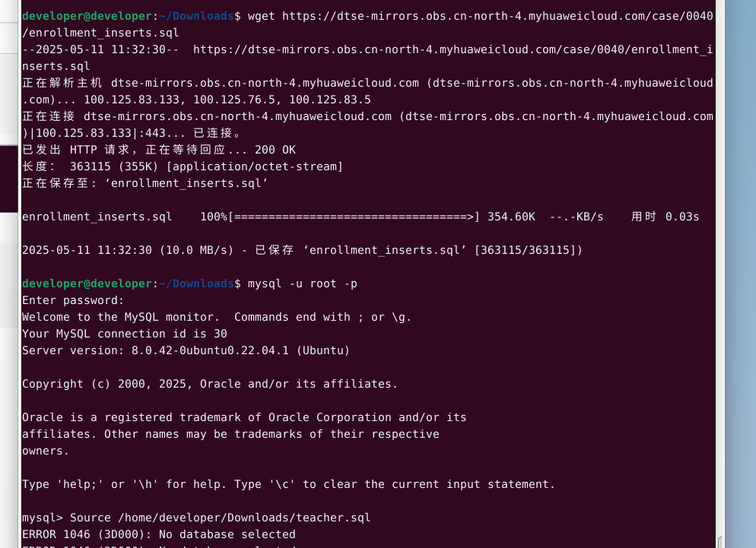
Task: Click the developer@developer prompt on the top line
Action: (87, 15)
